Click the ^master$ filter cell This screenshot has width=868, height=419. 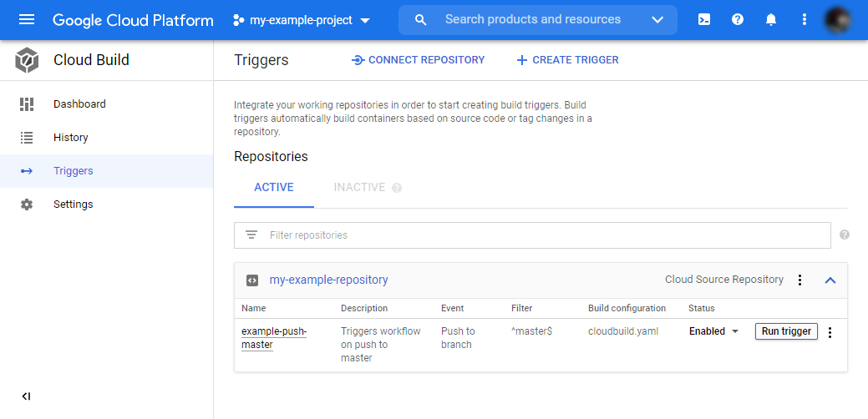[532, 331]
